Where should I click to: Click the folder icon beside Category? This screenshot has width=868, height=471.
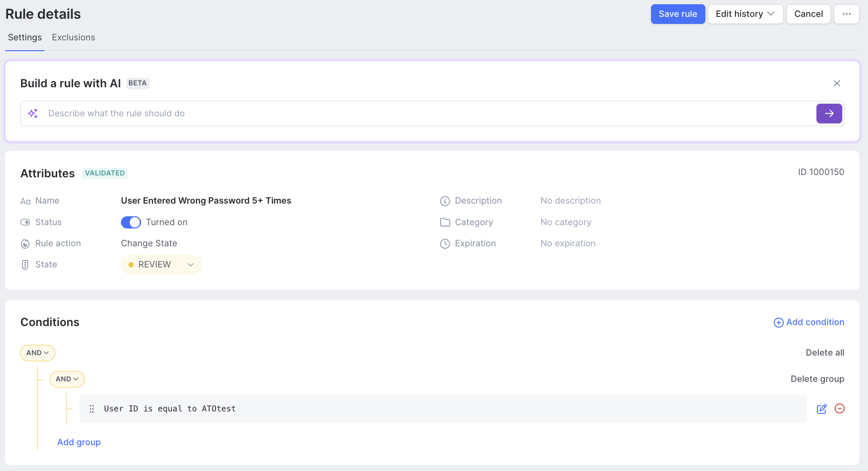(x=445, y=222)
